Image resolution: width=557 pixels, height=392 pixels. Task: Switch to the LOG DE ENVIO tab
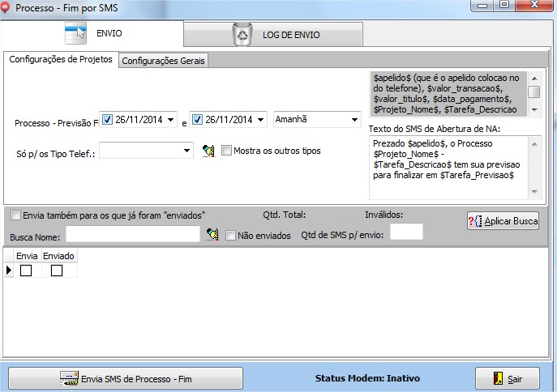pos(273,35)
